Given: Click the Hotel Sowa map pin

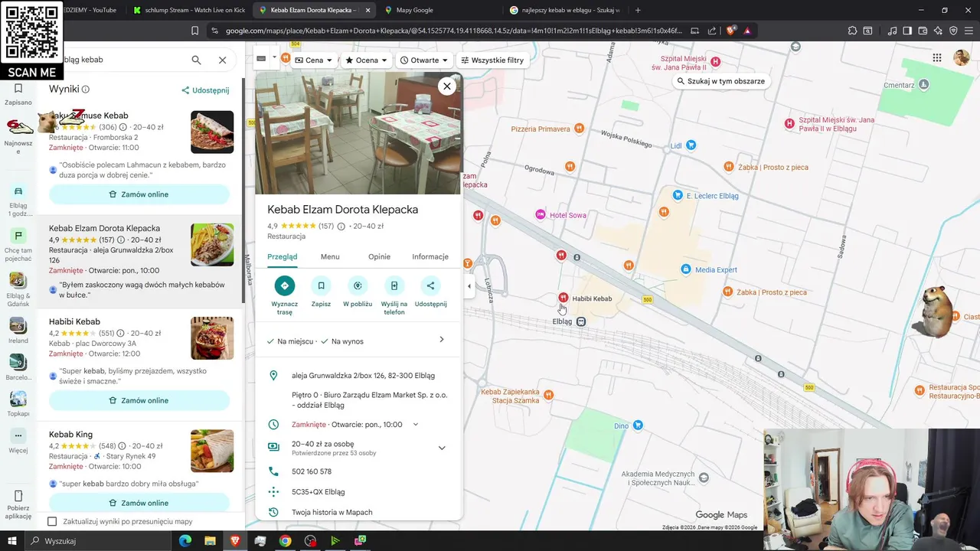Looking at the screenshot, I should tap(541, 215).
